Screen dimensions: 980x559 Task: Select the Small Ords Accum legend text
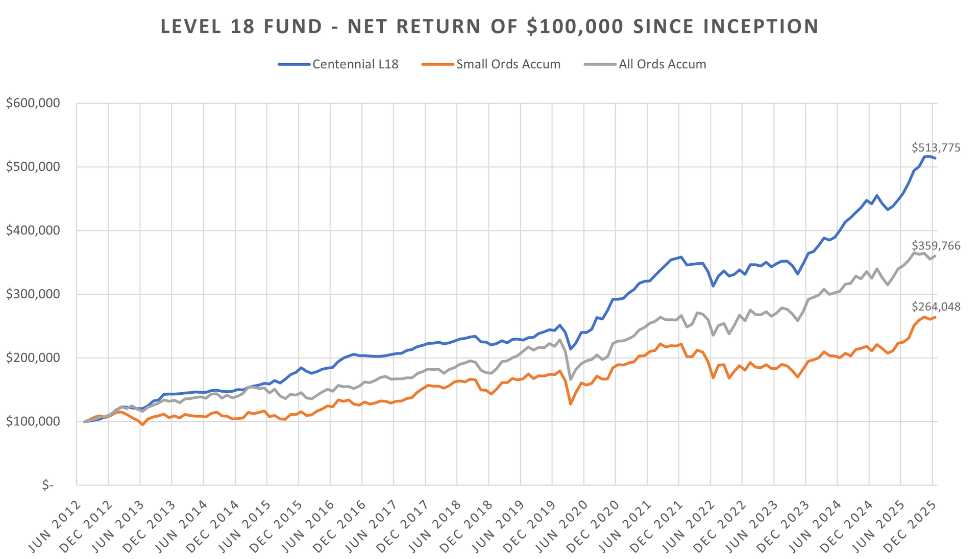point(508,65)
